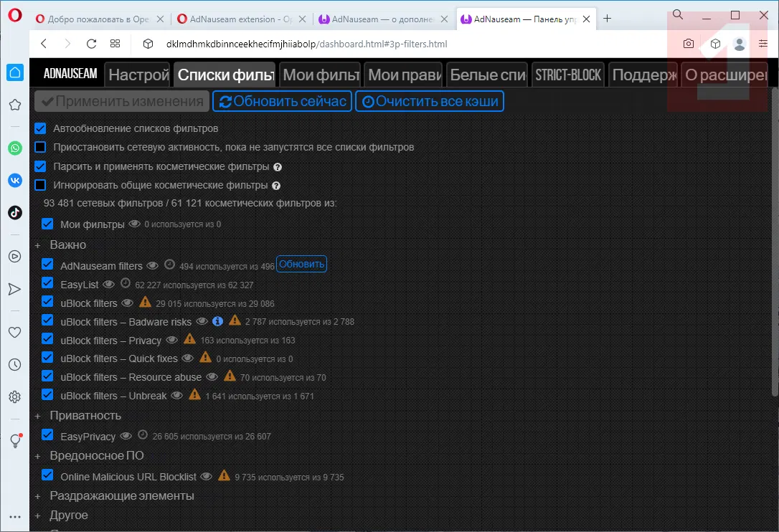Collapse the Важно section

point(67,245)
